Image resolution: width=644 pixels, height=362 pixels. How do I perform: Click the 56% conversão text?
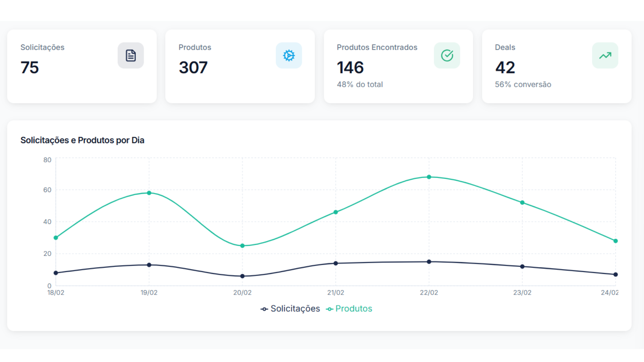tap(523, 84)
